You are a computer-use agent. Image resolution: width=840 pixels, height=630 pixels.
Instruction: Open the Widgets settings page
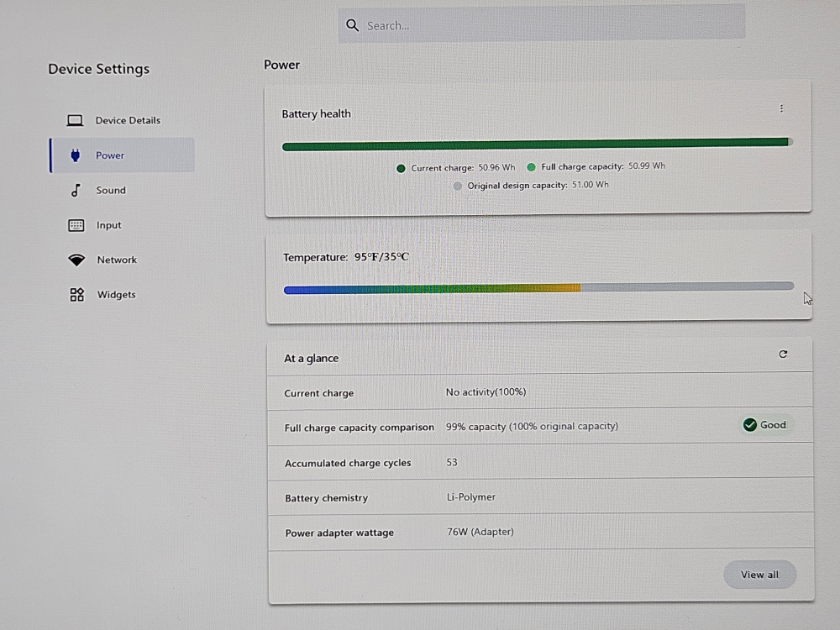point(116,295)
